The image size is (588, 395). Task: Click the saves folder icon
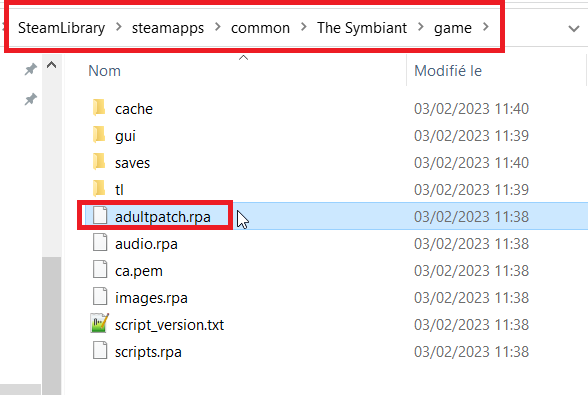coord(99,162)
